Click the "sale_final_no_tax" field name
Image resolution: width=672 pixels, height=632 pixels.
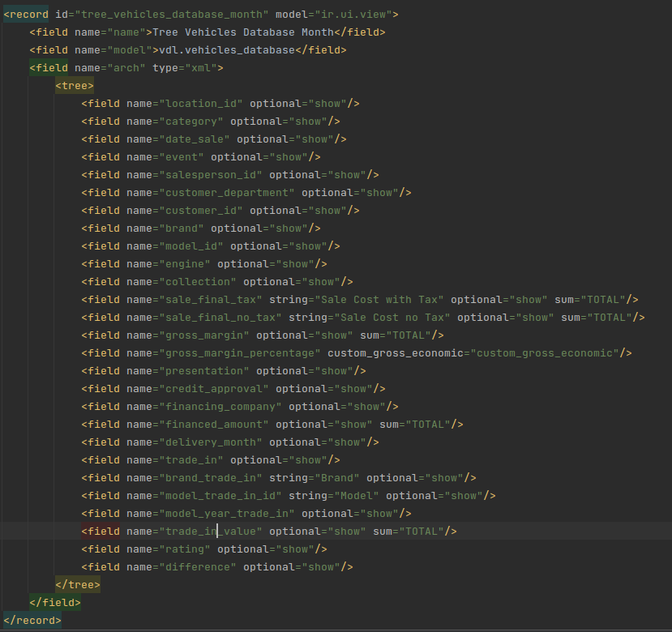pyautogui.click(x=220, y=318)
